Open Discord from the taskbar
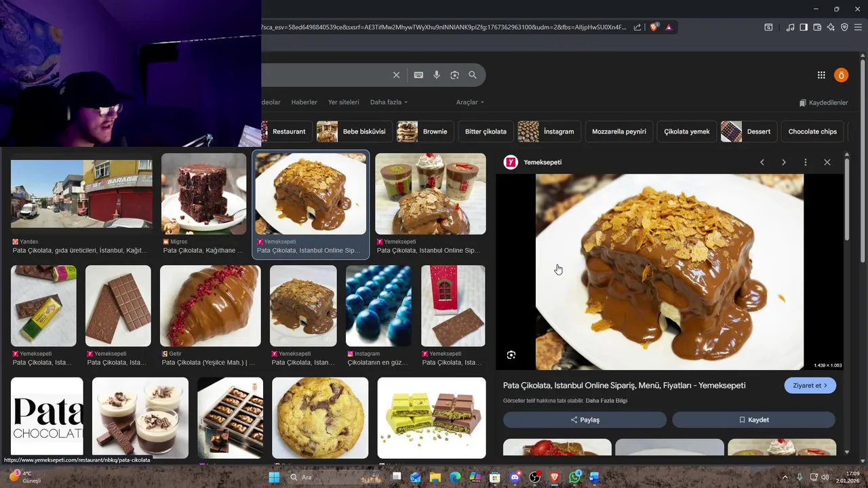Image resolution: width=868 pixels, height=488 pixels. (515, 477)
